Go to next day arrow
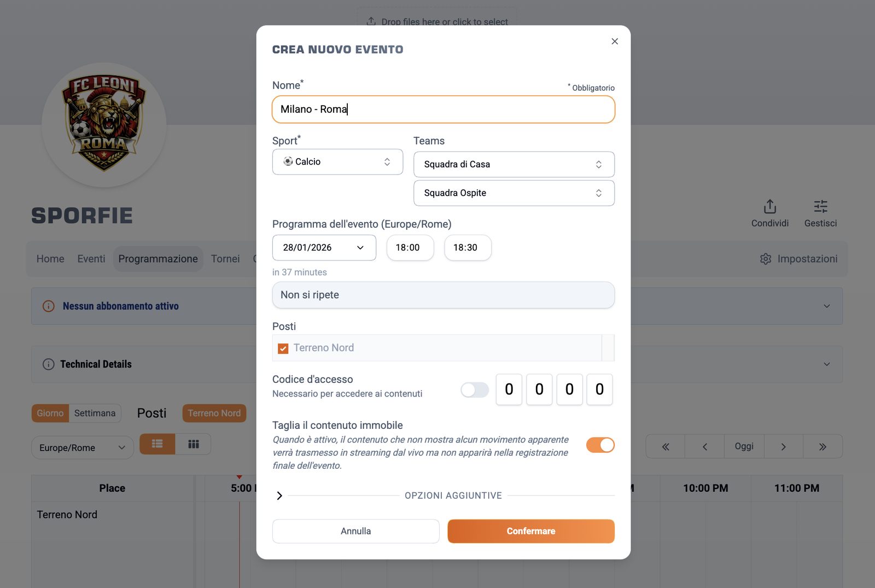Screen dimensions: 875x588 pyautogui.click(x=783, y=447)
